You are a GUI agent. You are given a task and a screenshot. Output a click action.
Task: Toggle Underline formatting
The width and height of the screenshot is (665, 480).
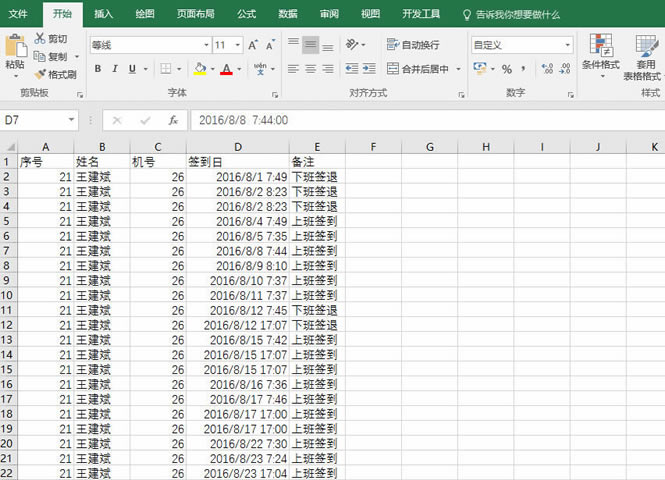(132, 69)
